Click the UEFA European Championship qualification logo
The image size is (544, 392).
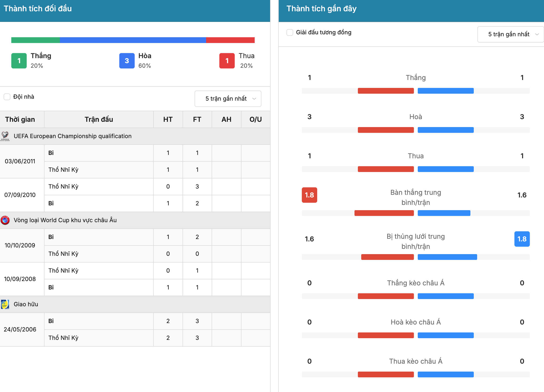pos(5,136)
